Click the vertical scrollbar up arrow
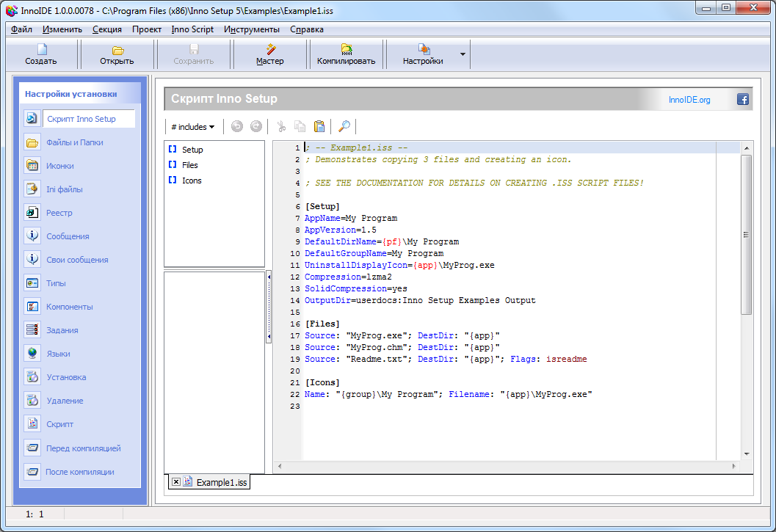This screenshot has height=532, width=776. tap(747, 148)
